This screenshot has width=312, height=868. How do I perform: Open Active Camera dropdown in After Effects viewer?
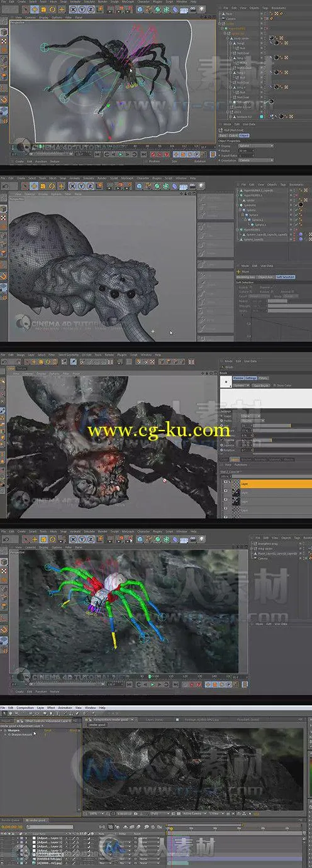pyautogui.click(x=194, y=813)
